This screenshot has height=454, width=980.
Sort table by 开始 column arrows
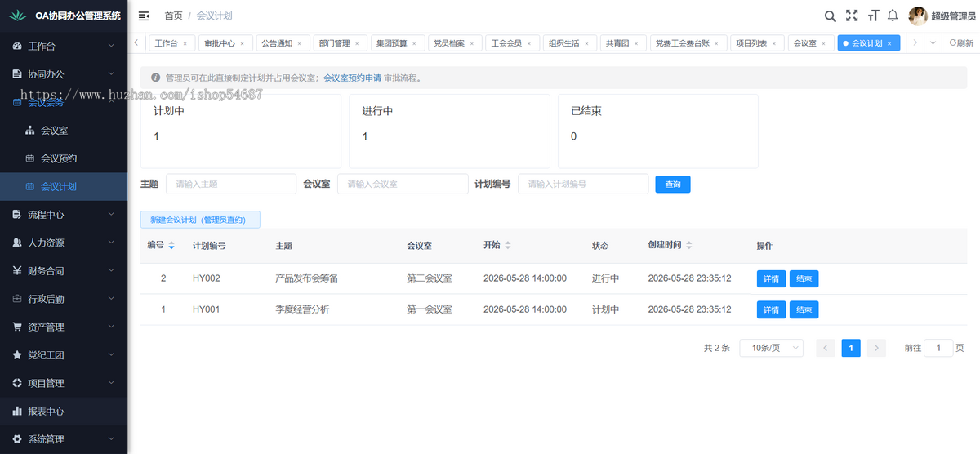508,245
